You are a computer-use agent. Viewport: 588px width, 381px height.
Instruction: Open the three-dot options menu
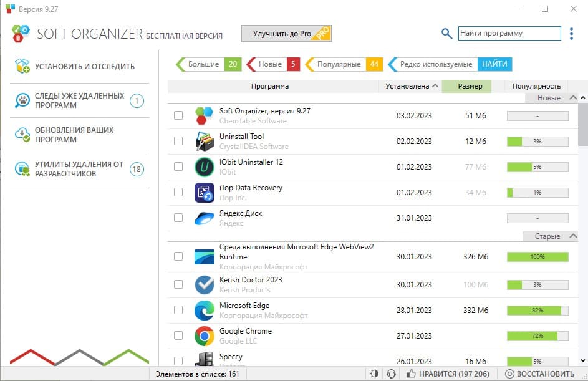pos(571,34)
